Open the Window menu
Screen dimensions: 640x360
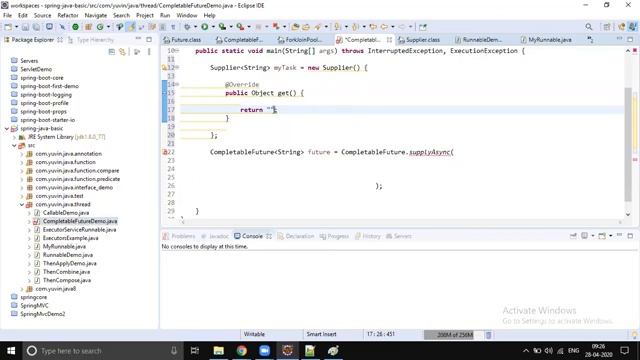[x=187, y=16]
